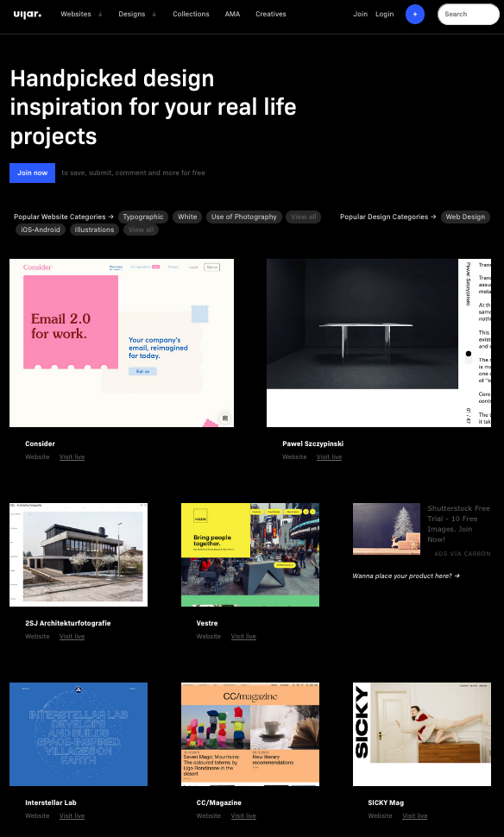Viewport: 504px width, 837px height.
Task: Click the blue plus submit button
Action: [x=415, y=15]
